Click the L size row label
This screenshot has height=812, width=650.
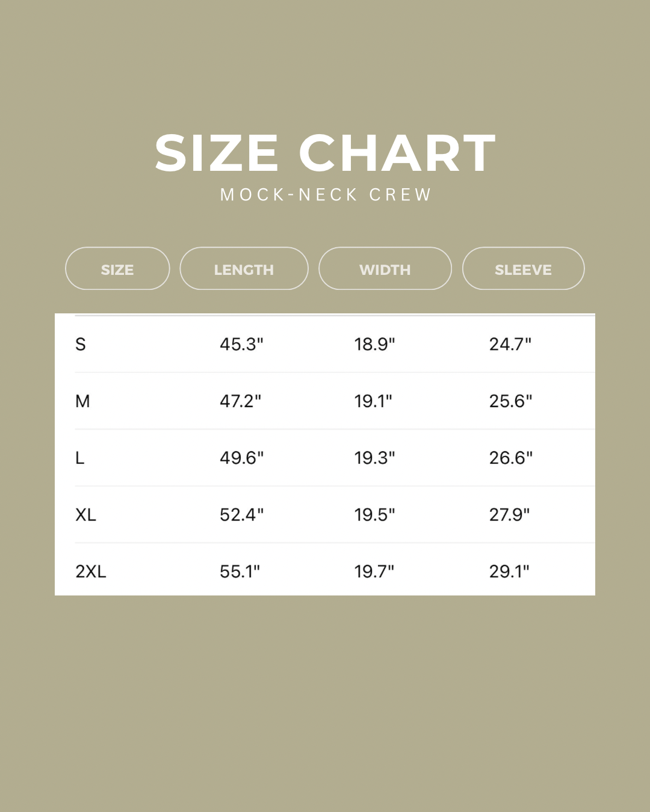click(x=79, y=458)
